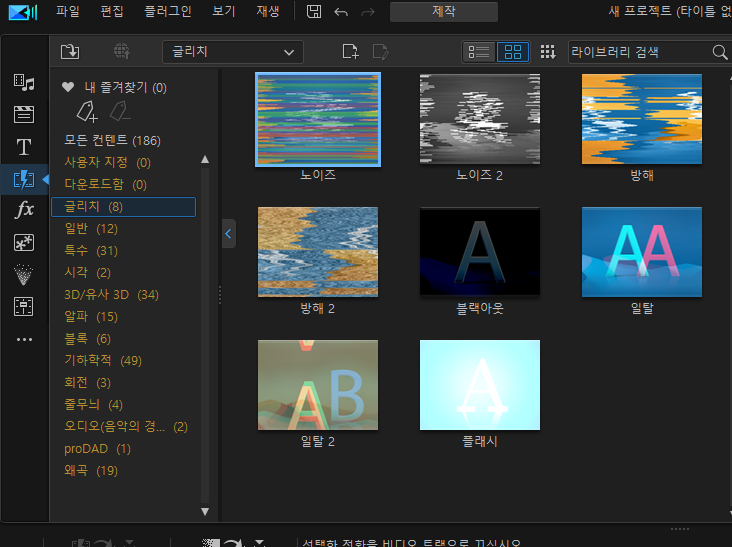
Task: Click the search magnifier icon
Action: (720, 52)
